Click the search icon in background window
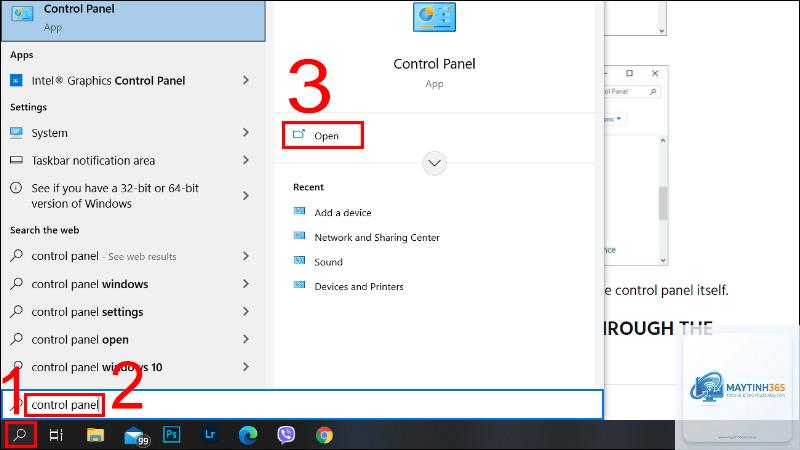 [653, 92]
